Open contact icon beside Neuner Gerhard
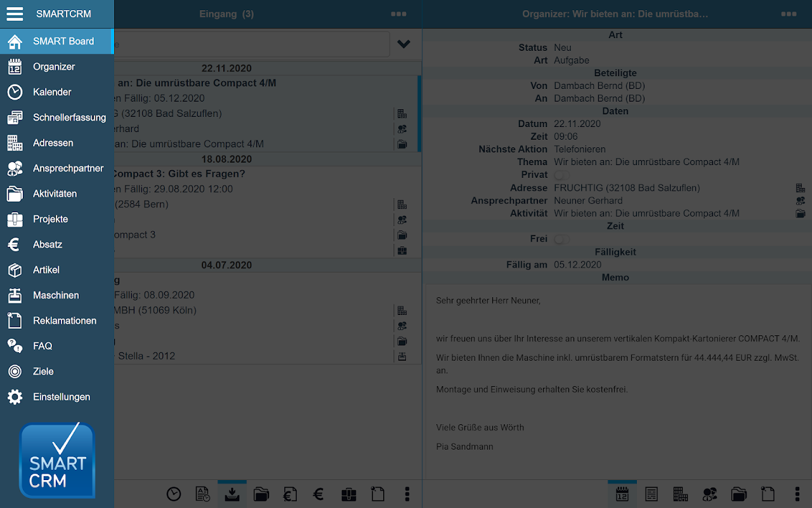 (801, 201)
